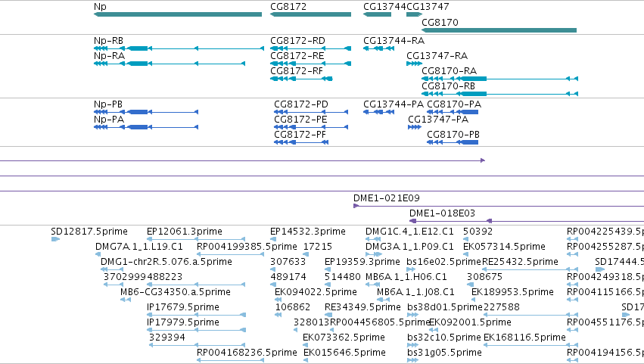Select protein CG8172-PE

coord(300,120)
